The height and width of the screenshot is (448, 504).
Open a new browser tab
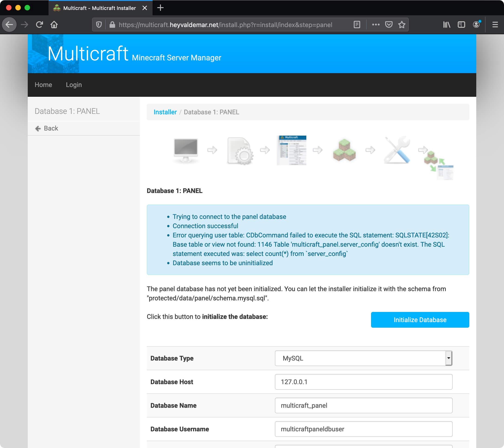coord(160,8)
